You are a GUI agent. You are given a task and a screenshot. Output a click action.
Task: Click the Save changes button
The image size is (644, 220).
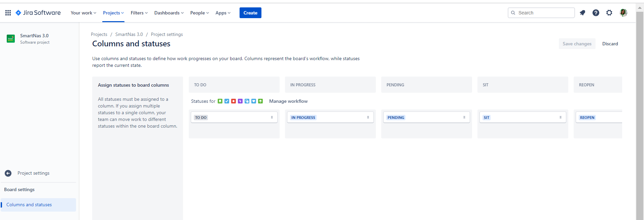pyautogui.click(x=577, y=44)
